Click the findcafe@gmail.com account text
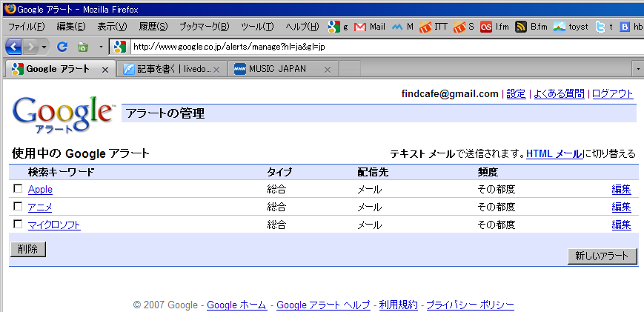 (x=450, y=94)
